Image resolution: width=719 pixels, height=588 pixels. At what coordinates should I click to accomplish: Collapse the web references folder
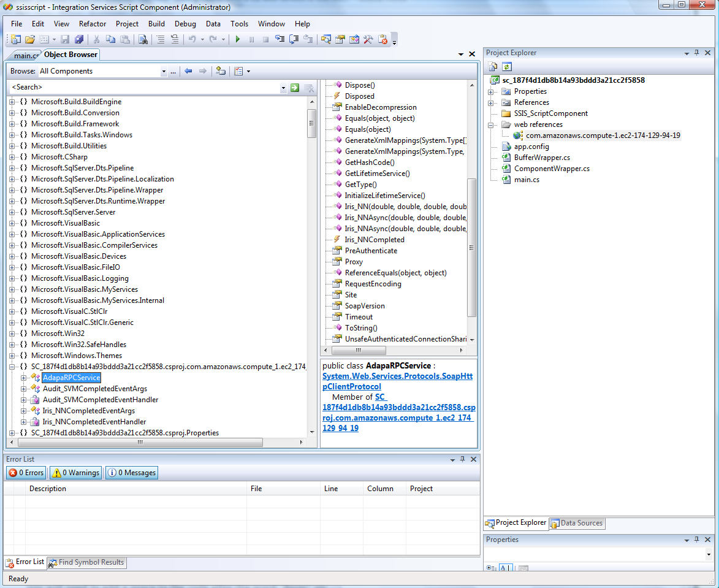click(x=490, y=124)
